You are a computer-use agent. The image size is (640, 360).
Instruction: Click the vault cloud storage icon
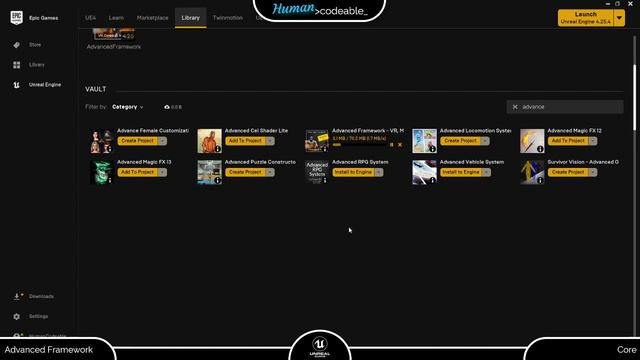pyautogui.click(x=167, y=107)
